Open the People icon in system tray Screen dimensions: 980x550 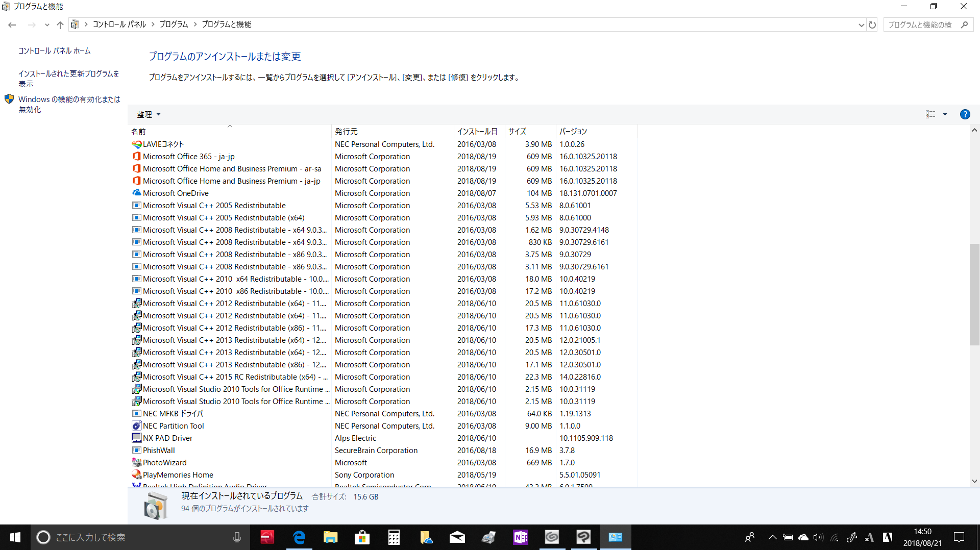[750, 537]
